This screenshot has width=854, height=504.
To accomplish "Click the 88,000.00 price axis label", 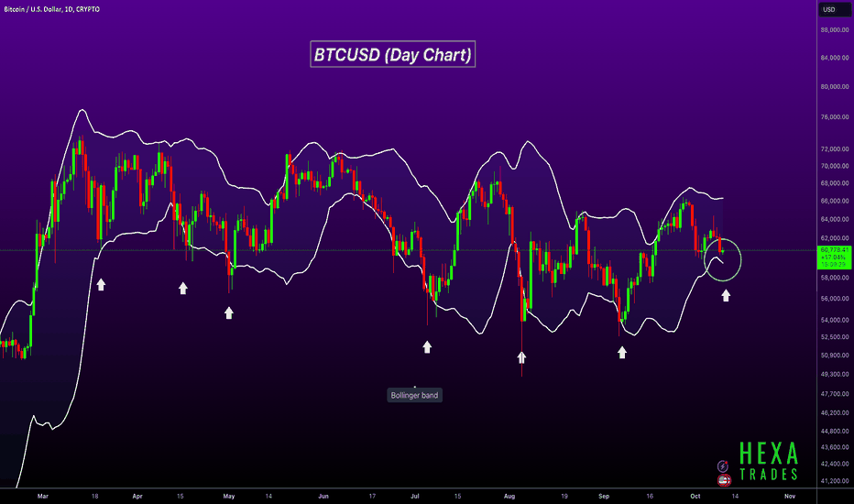I will click(x=835, y=30).
